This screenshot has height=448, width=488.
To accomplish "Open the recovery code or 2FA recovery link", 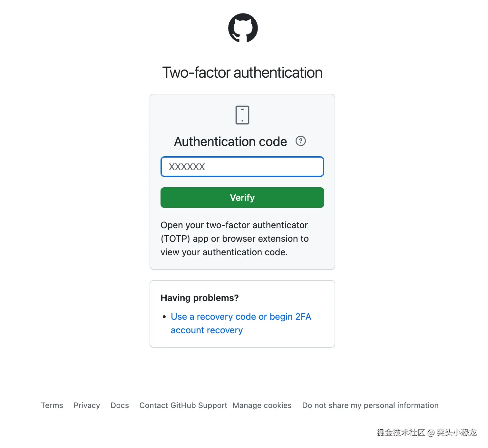I will click(240, 317).
